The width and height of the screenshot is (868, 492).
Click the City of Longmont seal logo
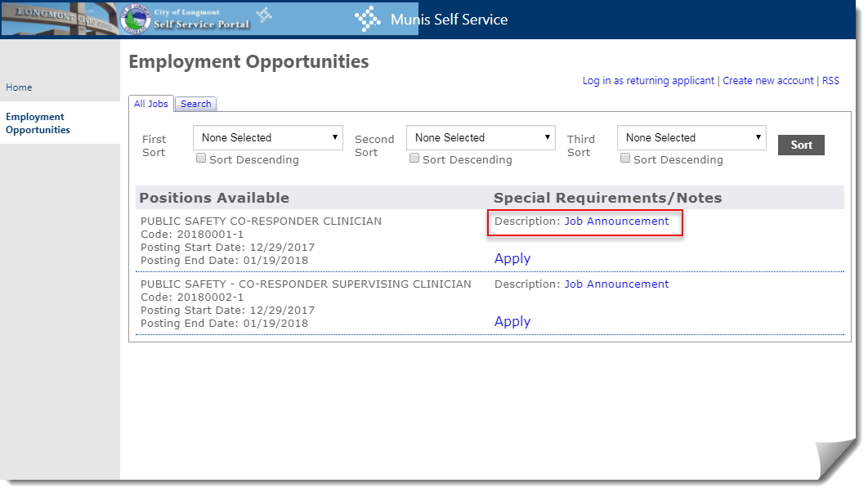tap(135, 19)
